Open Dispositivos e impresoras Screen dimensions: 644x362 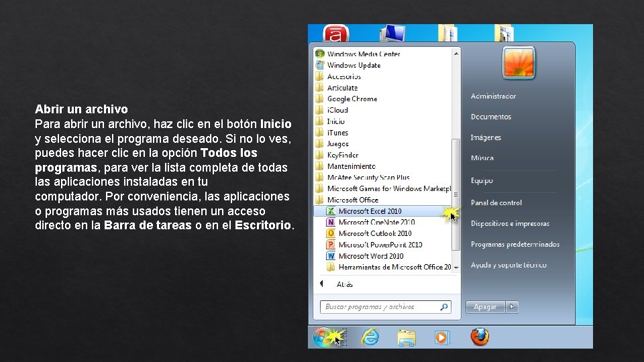[x=510, y=224]
